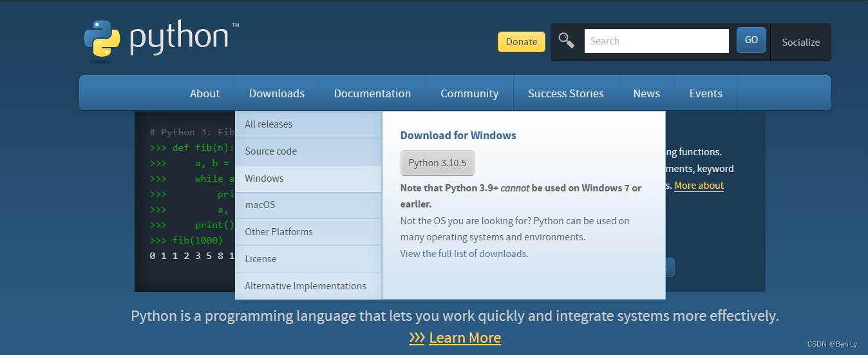Select macOS in Downloads submenu
Image resolution: width=868 pixels, height=355 pixels.
[x=308, y=205]
